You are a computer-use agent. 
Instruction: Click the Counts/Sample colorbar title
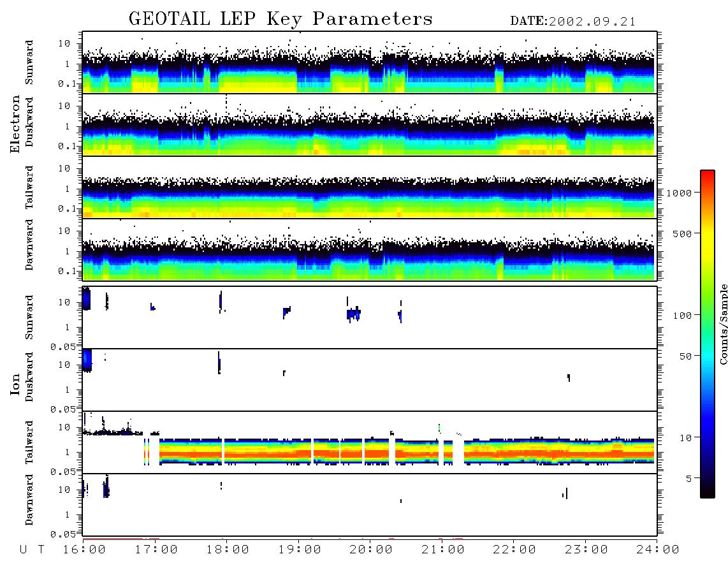tap(724, 324)
